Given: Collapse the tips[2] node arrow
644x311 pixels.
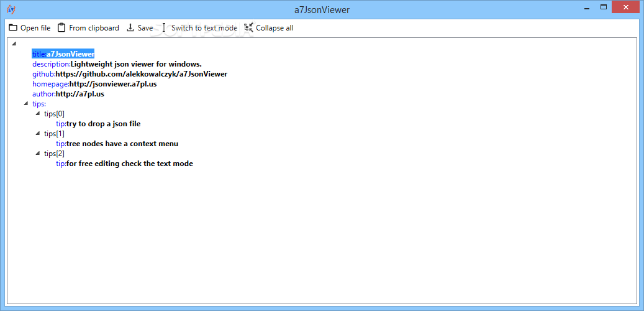Looking at the screenshot, I should tap(38, 154).
